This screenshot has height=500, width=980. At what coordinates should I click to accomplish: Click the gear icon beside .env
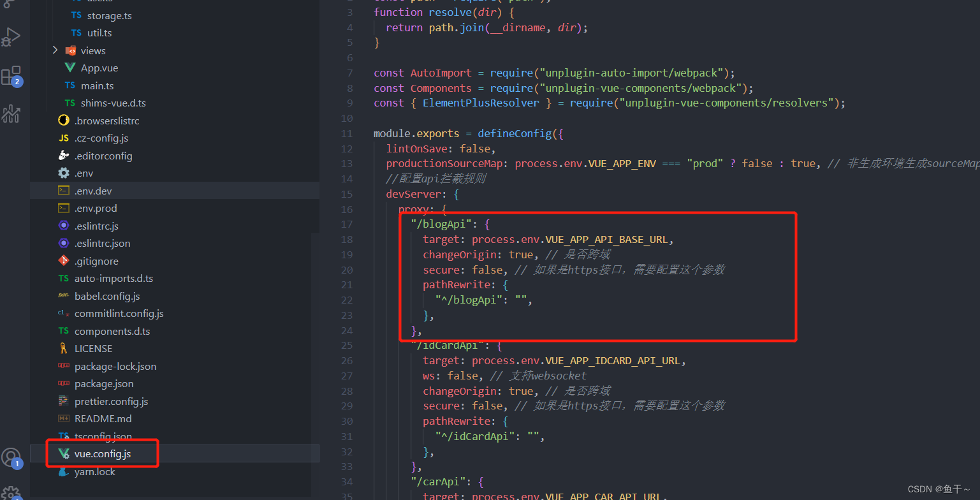point(64,173)
